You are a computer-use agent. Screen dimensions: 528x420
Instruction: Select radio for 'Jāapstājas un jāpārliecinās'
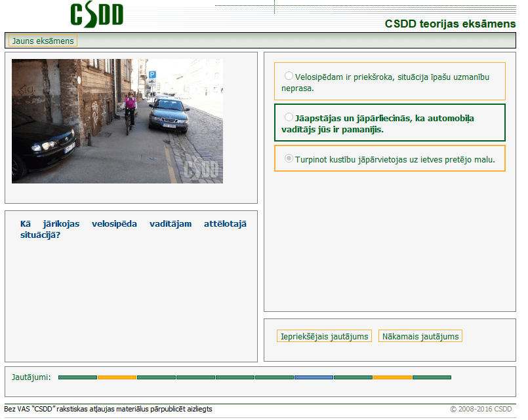pyautogui.click(x=289, y=117)
